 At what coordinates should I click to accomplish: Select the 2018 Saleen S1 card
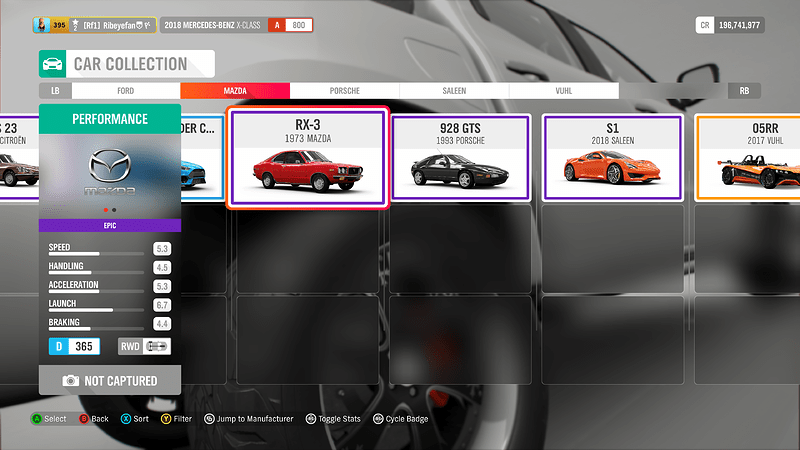click(612, 158)
